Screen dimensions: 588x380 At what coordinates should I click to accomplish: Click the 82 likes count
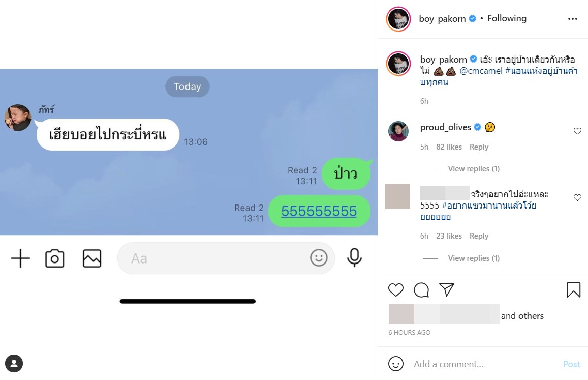tap(449, 147)
